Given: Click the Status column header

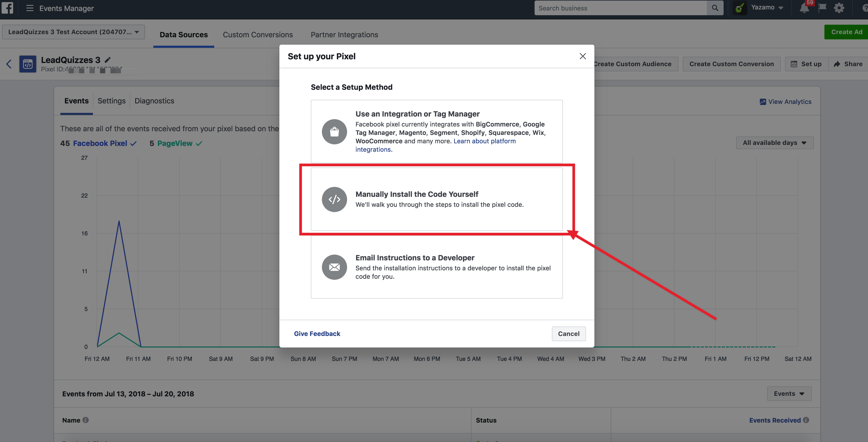Looking at the screenshot, I should pyautogui.click(x=486, y=420).
